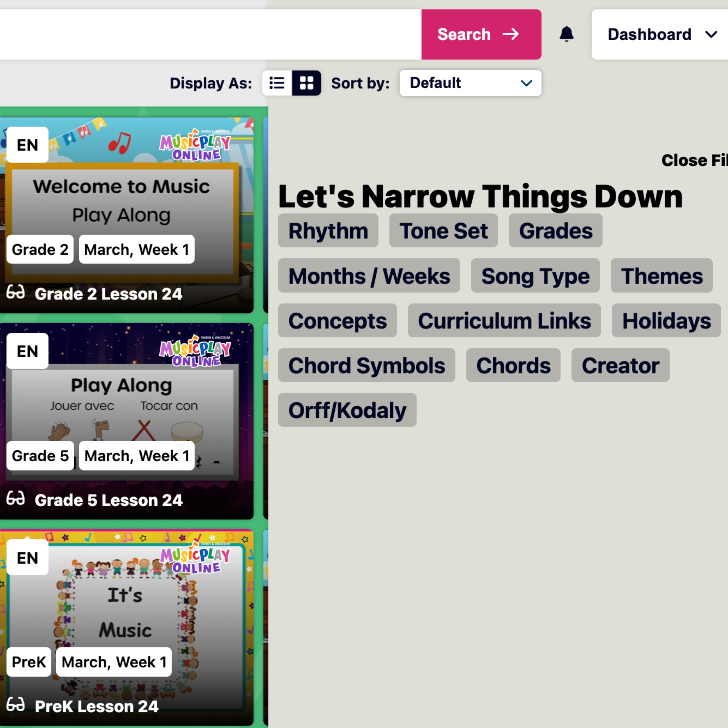Select the Tone Set filter
Screen dimensions: 728x728
click(x=443, y=231)
